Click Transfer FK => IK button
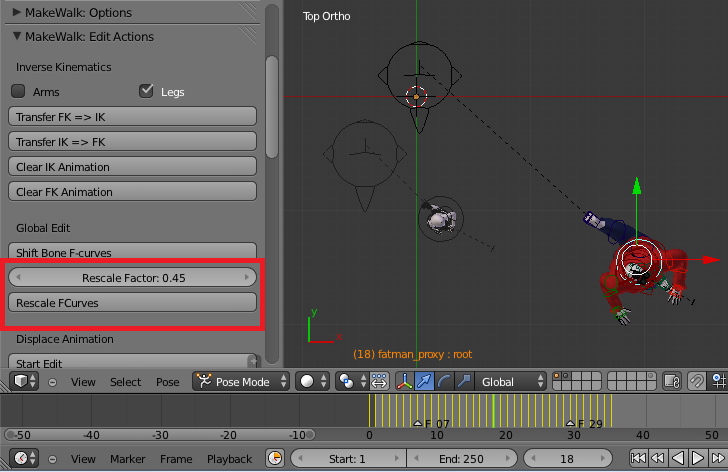 [x=132, y=116]
